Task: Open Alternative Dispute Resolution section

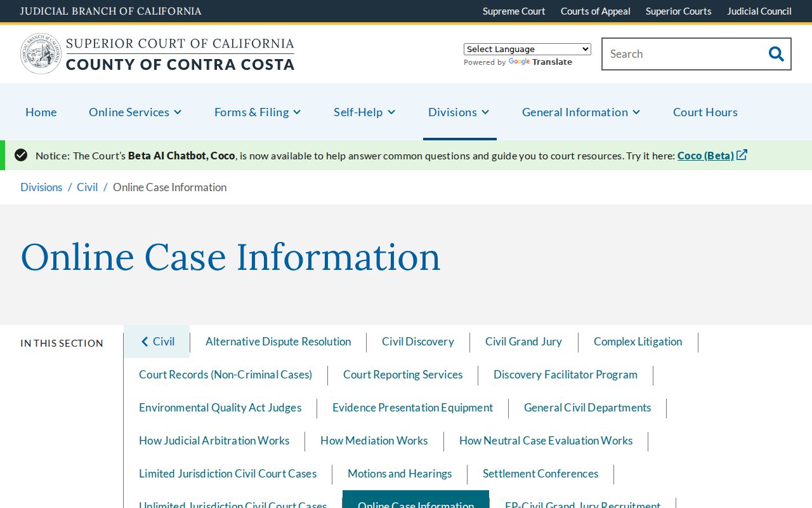Action: 278,342
